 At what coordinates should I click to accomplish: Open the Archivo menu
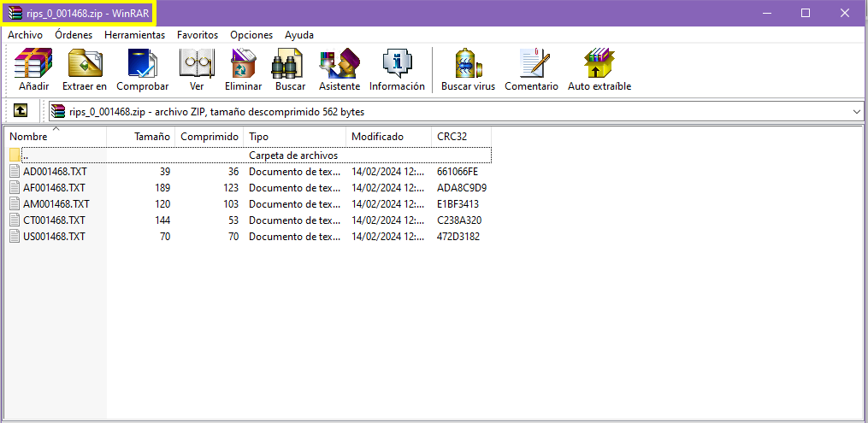pos(25,35)
